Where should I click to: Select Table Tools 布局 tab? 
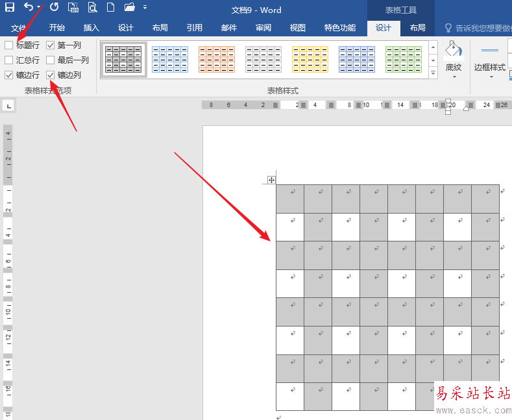tap(418, 28)
